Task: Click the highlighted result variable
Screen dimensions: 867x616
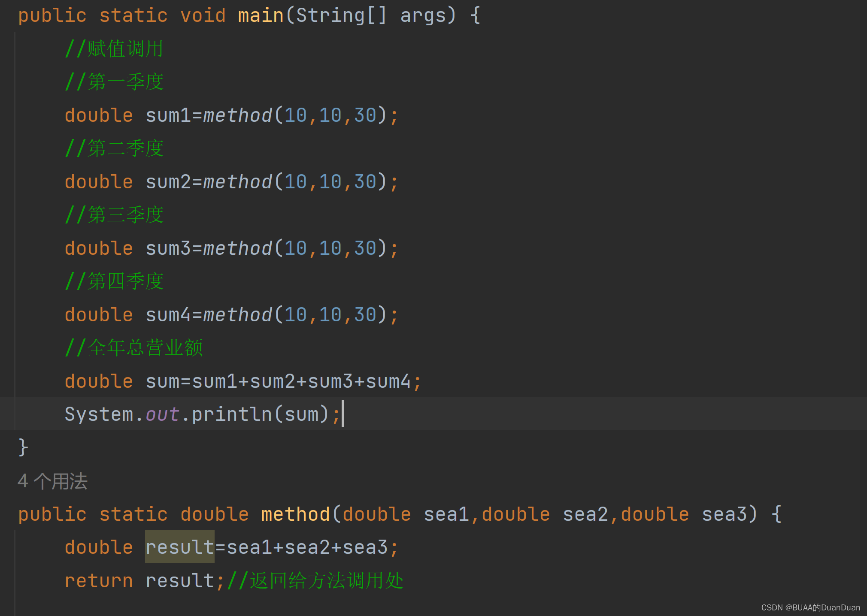Action: 179,547
